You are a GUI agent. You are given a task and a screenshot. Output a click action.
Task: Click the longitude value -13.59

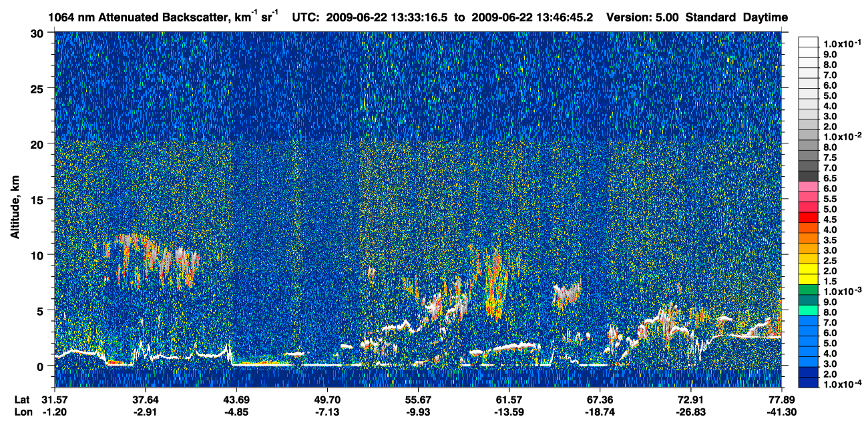(x=509, y=412)
